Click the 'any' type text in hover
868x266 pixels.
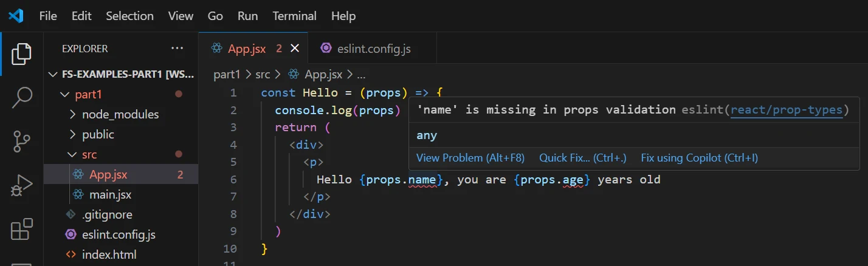pyautogui.click(x=427, y=135)
